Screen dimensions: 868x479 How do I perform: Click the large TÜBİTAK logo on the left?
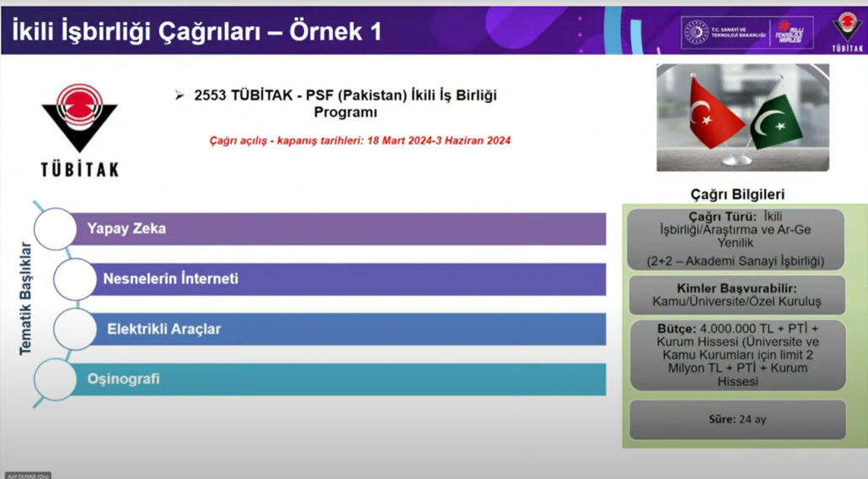[80, 129]
